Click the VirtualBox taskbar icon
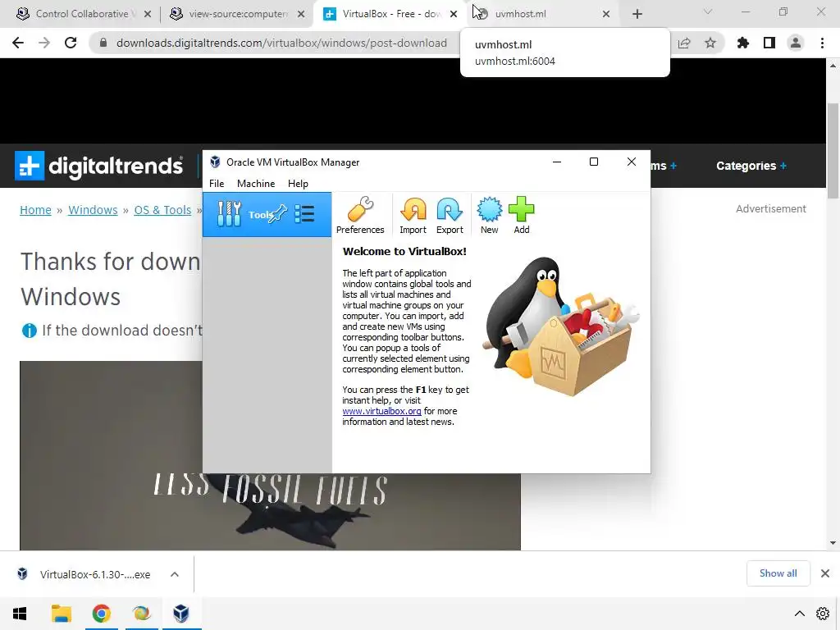The image size is (840, 630). [x=181, y=614]
